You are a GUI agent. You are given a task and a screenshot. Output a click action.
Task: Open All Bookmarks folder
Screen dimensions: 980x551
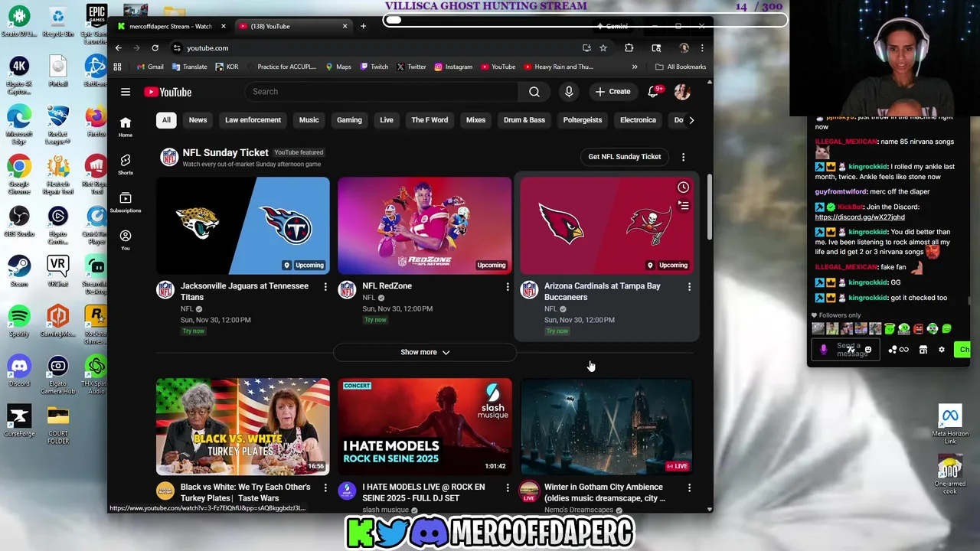point(680,67)
